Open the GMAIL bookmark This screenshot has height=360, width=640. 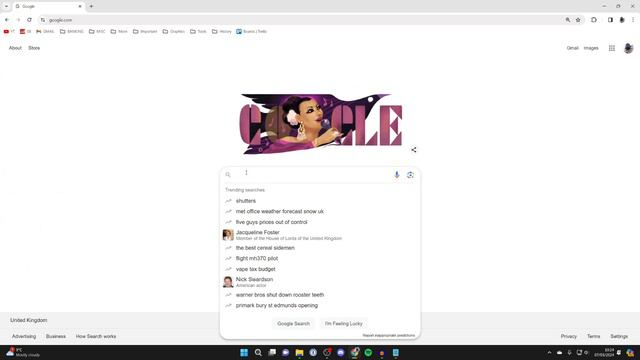tap(45, 31)
